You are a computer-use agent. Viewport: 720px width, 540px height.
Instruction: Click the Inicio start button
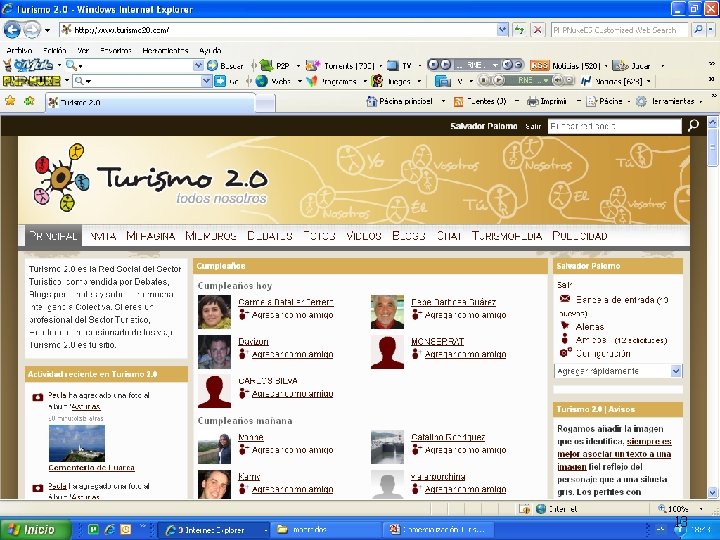pos(35,529)
